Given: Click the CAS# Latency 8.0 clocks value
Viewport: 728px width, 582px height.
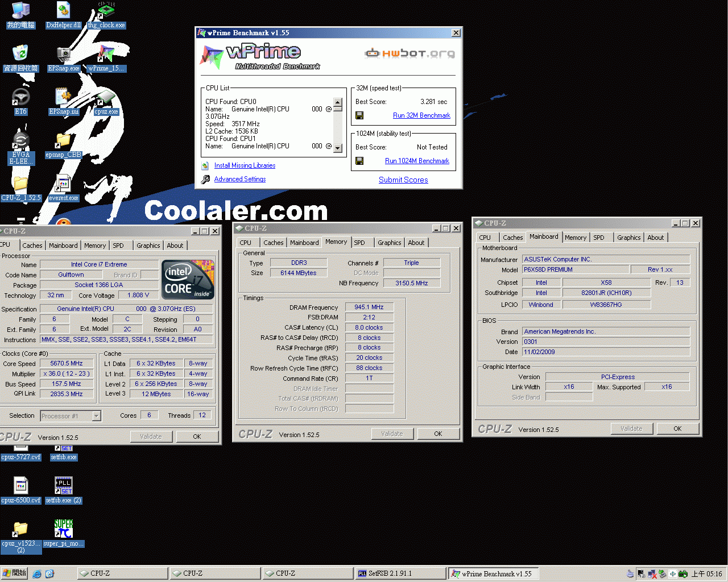Looking at the screenshot, I should tap(369, 327).
